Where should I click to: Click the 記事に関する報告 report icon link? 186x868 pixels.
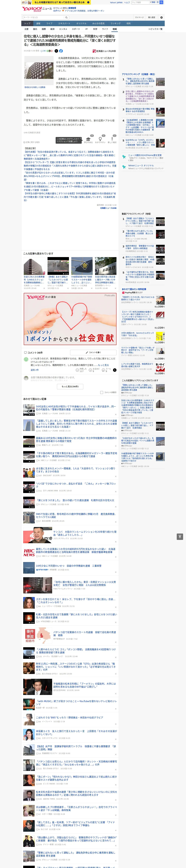(x=32, y=142)
